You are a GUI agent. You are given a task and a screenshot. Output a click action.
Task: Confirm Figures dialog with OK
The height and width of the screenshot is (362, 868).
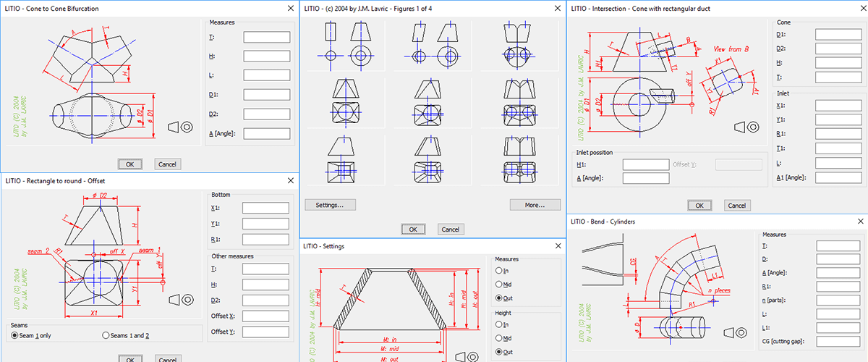pos(413,230)
